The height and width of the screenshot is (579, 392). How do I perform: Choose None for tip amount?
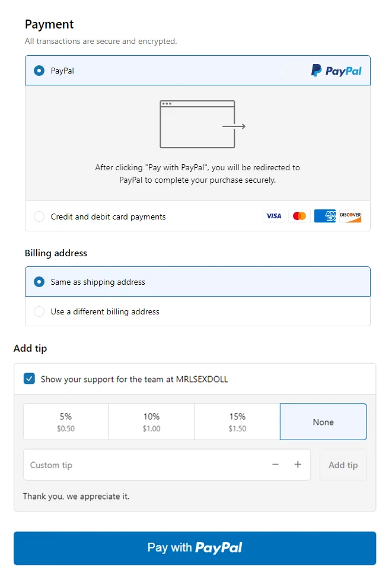(323, 422)
